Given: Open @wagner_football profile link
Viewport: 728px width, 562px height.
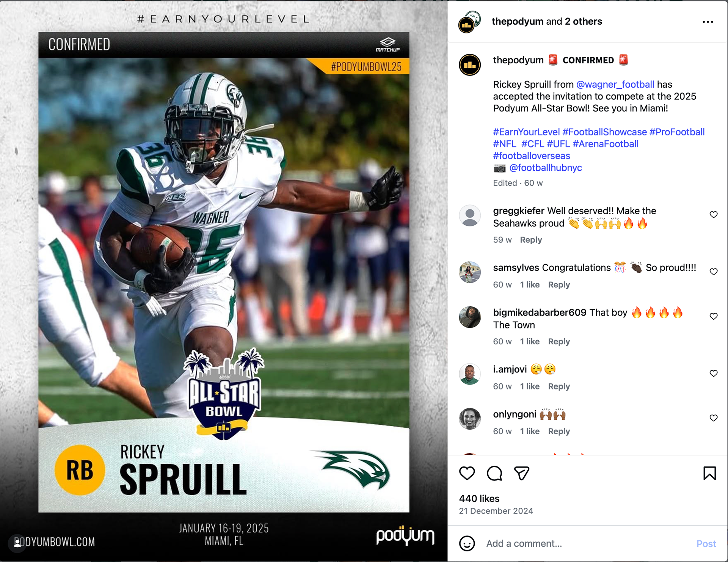Looking at the screenshot, I should (x=615, y=84).
